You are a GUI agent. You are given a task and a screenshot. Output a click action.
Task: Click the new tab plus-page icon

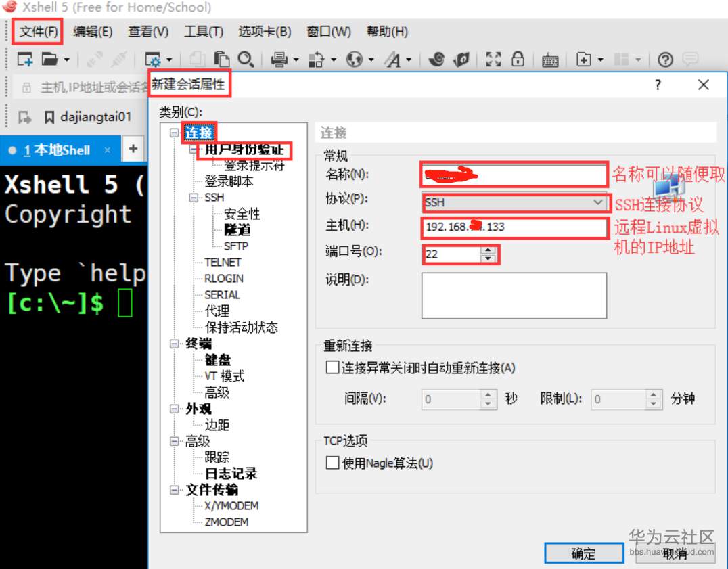[584, 60]
